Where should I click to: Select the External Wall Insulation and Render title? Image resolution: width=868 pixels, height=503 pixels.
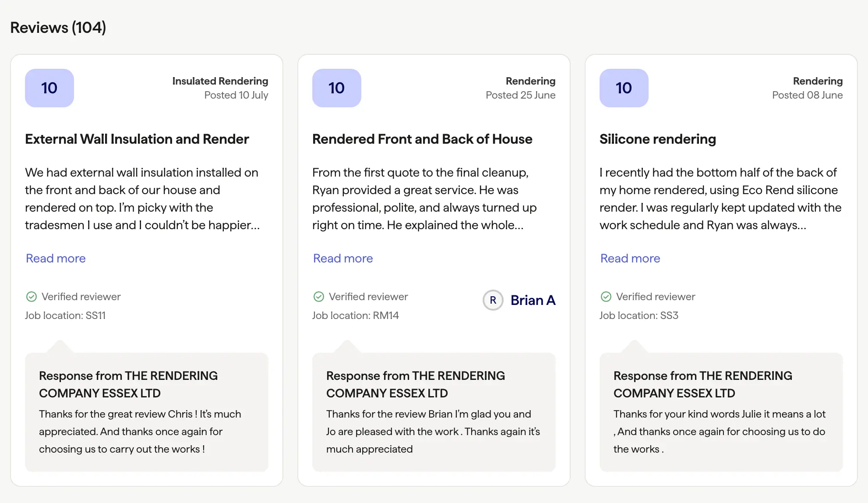coord(137,139)
